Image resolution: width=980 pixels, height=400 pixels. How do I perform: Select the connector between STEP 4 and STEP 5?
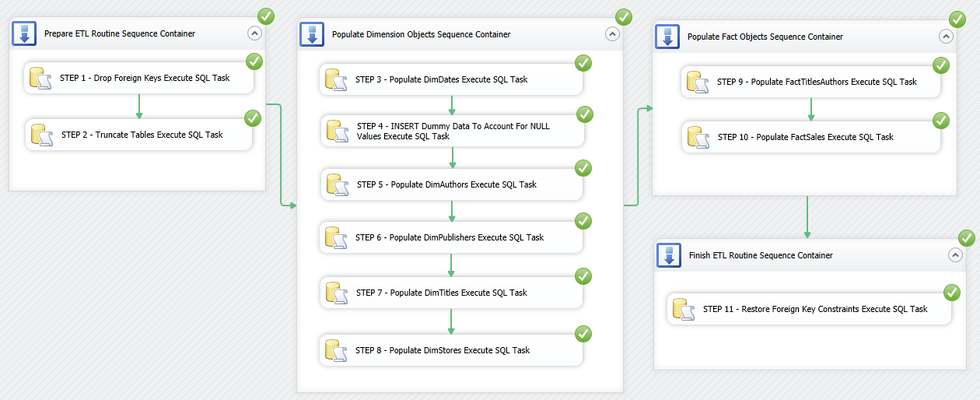(x=453, y=158)
